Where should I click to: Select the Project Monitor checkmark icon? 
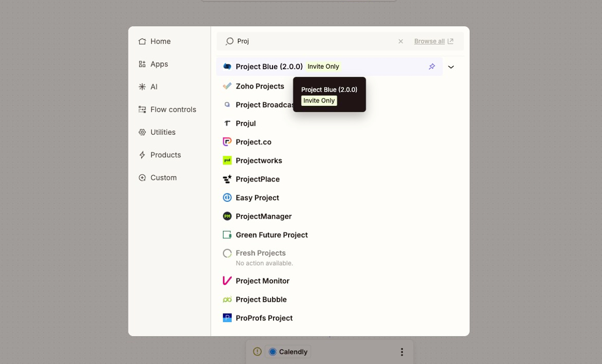227,280
